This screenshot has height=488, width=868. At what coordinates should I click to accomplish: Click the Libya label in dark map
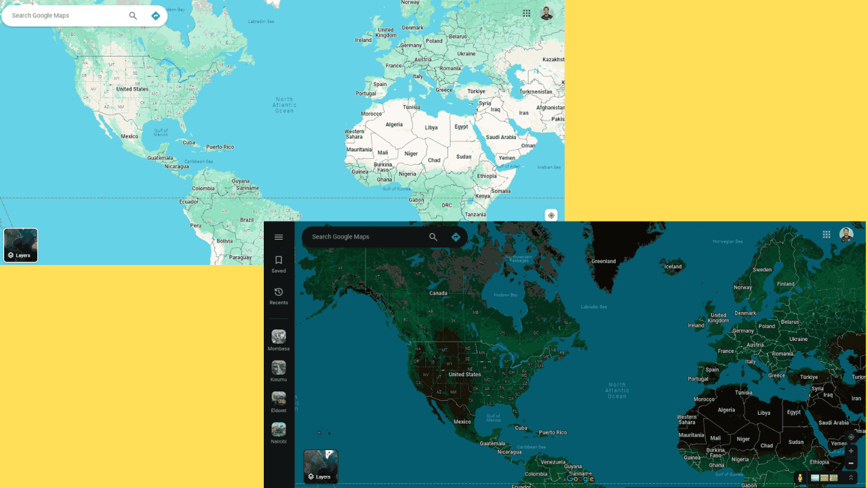[x=764, y=413]
